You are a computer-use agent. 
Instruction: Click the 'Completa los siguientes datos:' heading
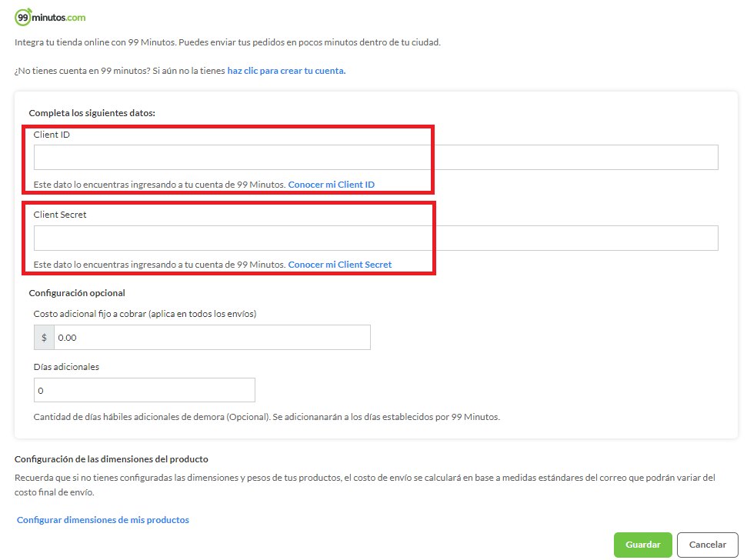92,113
